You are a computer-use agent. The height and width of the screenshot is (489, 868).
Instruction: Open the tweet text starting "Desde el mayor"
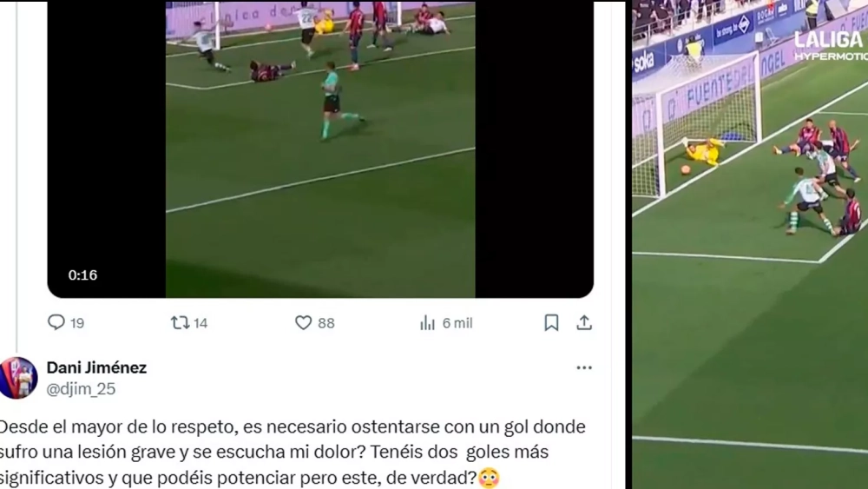293,453
